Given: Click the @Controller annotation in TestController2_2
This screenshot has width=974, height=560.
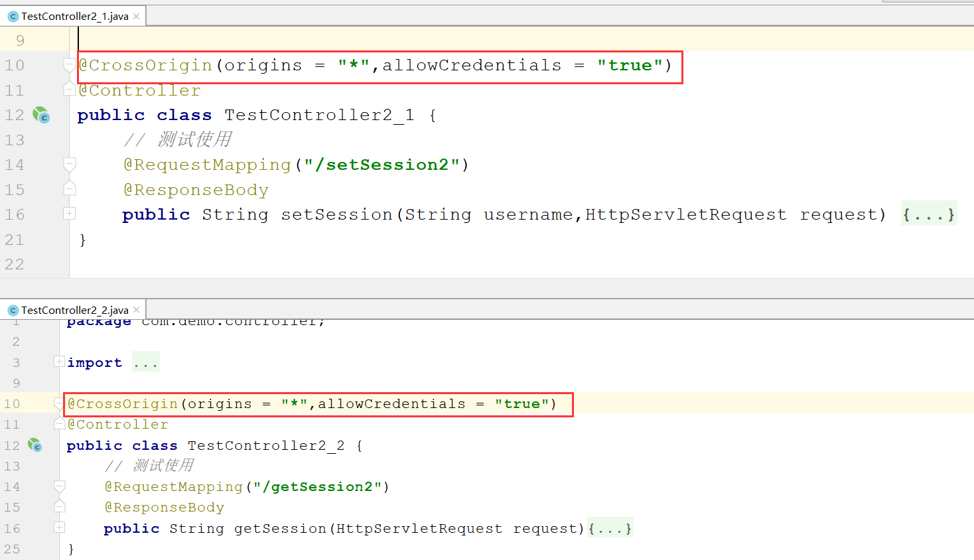Looking at the screenshot, I should click(118, 424).
